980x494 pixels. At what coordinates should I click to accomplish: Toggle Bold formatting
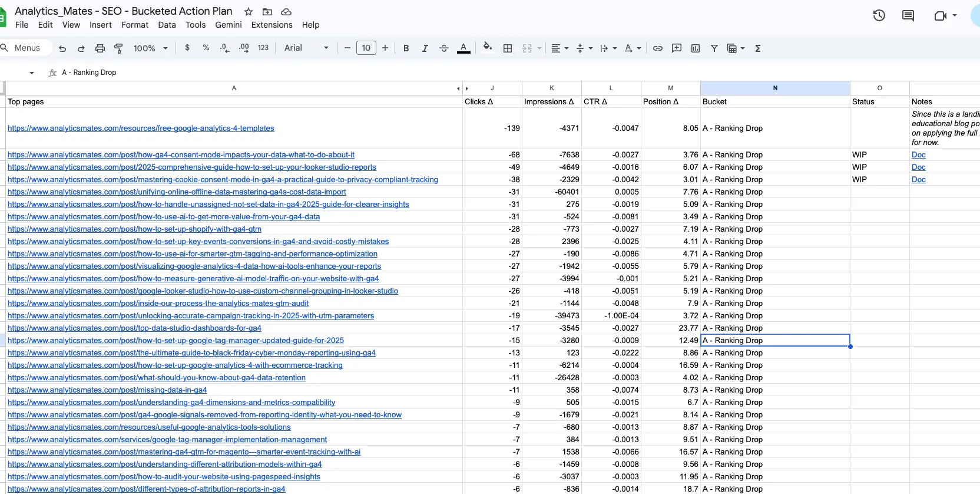coord(406,48)
